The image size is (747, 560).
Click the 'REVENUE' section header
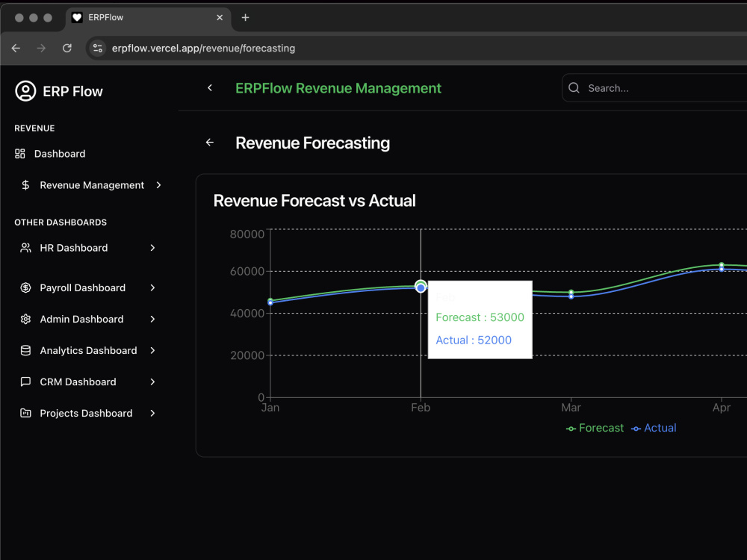[x=34, y=128]
